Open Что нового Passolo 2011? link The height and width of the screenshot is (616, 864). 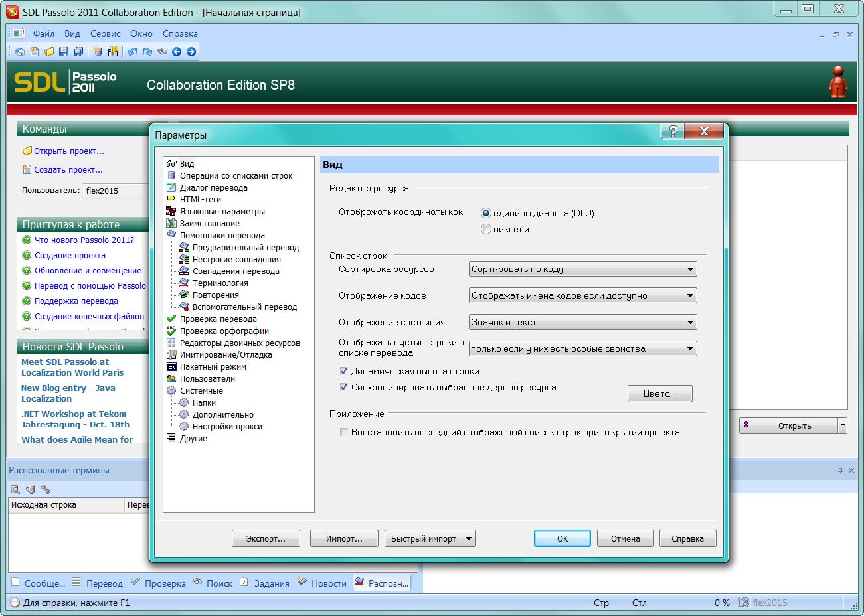(x=84, y=240)
